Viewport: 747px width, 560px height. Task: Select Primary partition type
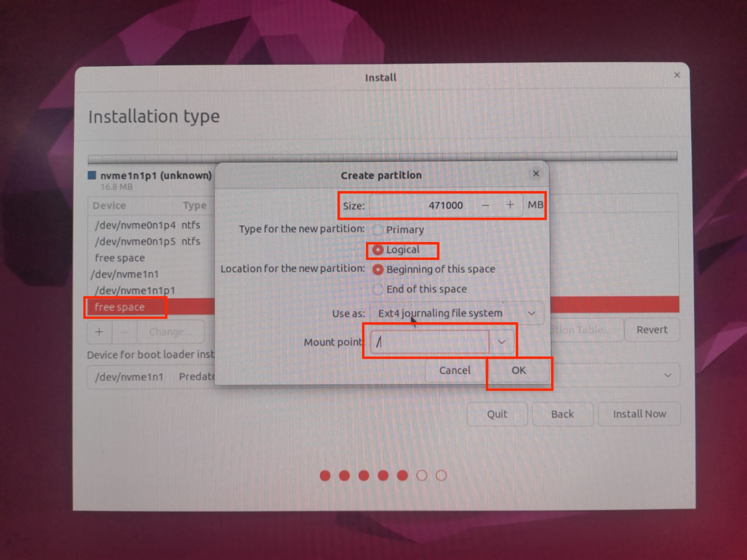[377, 230]
